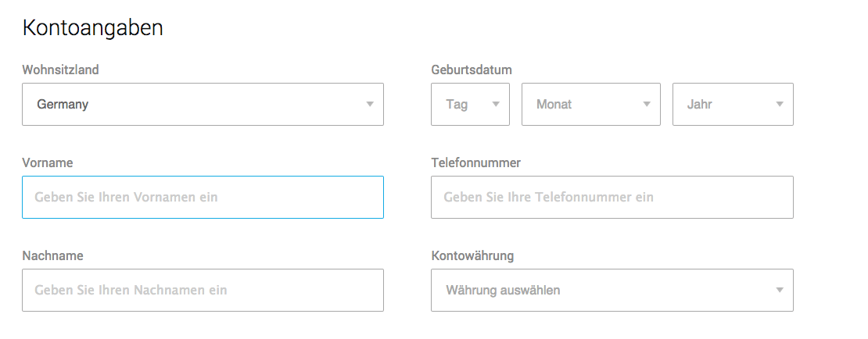Focus the Vorname first name input field
The height and width of the screenshot is (339, 868).
coord(203,197)
